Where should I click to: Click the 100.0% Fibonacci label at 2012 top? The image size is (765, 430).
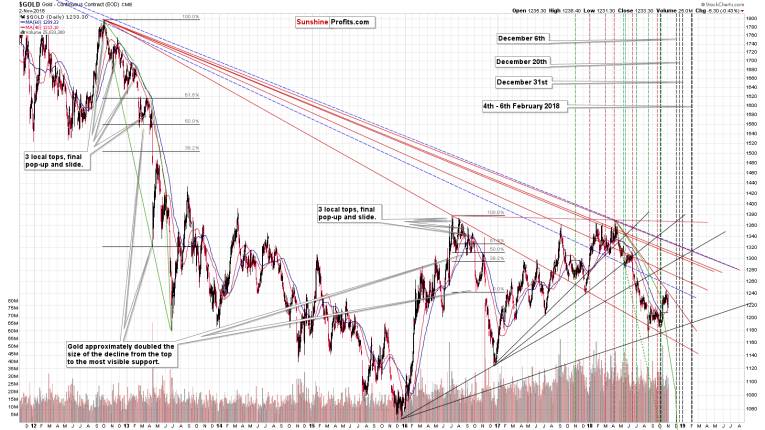coord(191,17)
